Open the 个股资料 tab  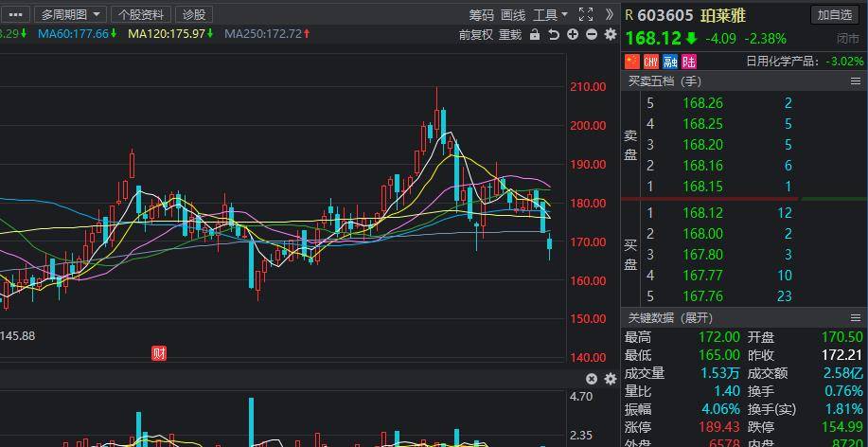pyautogui.click(x=141, y=14)
